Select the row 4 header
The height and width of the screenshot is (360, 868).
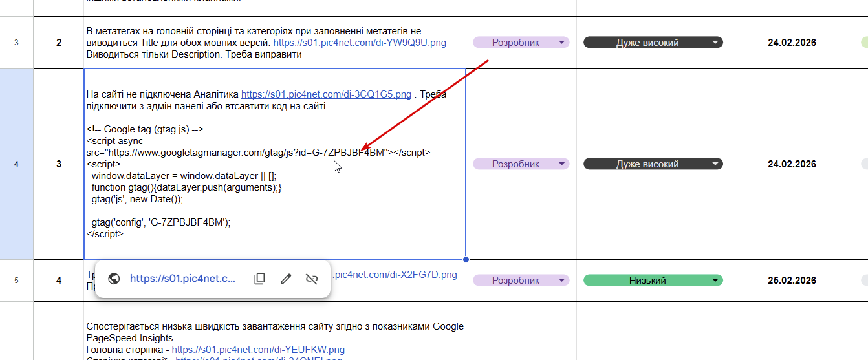point(16,164)
